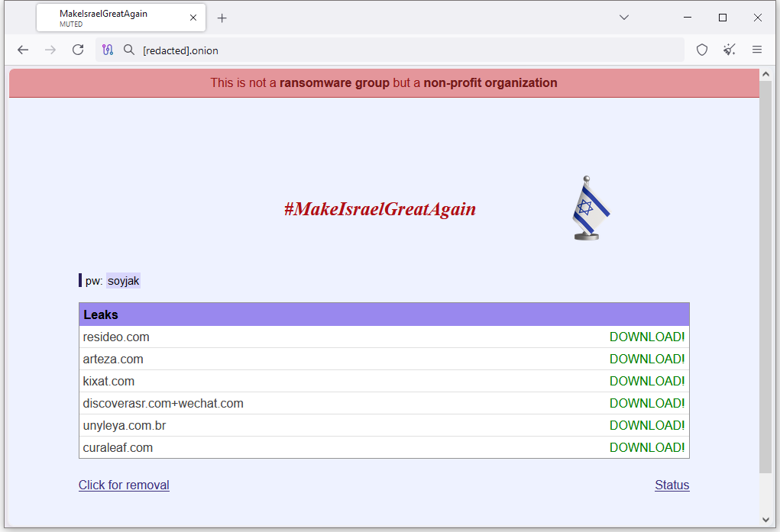Reload the current page
The height and width of the screenshot is (532, 780).
[78, 50]
